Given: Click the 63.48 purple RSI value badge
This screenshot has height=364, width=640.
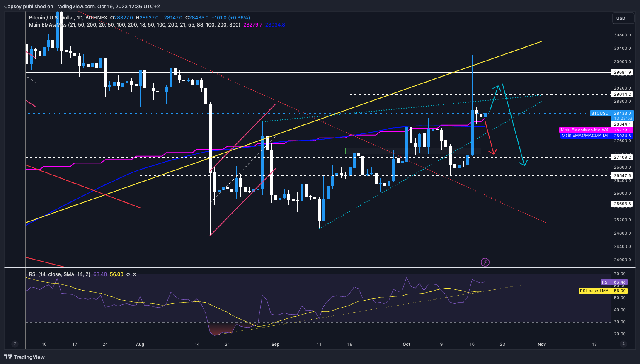Looking at the screenshot, I should (x=619, y=282).
